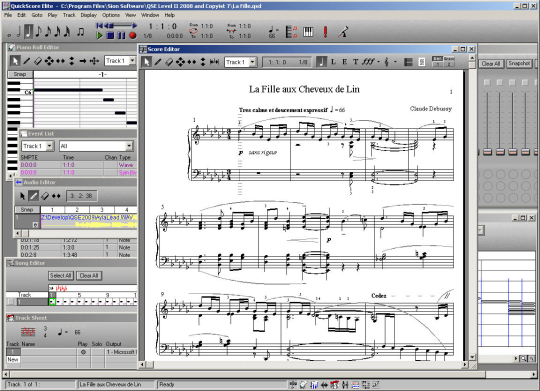Stop playback with the blue square button
The image size is (540, 391).
coord(110,35)
